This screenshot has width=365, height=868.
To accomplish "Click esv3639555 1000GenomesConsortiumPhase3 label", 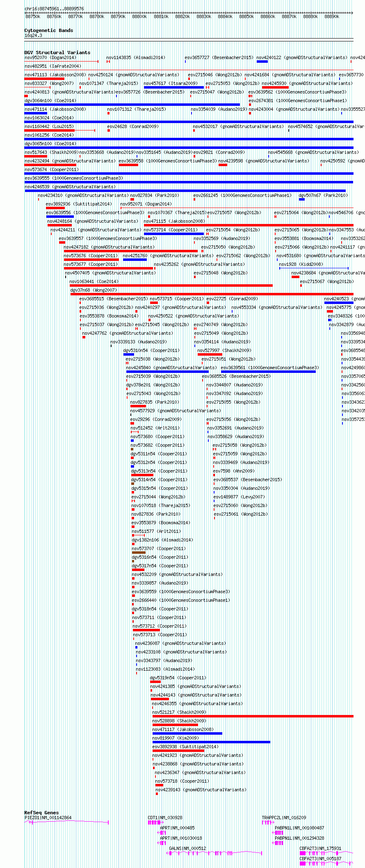I will coord(73,178).
